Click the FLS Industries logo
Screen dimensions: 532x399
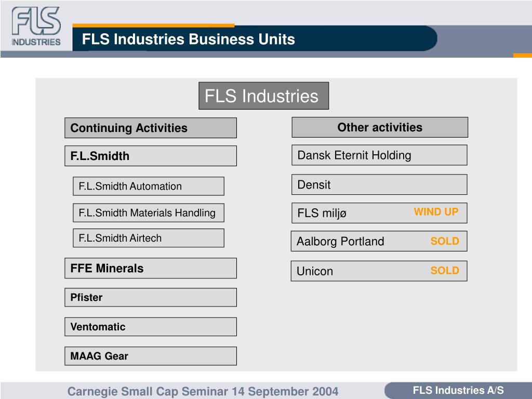click(x=36, y=26)
